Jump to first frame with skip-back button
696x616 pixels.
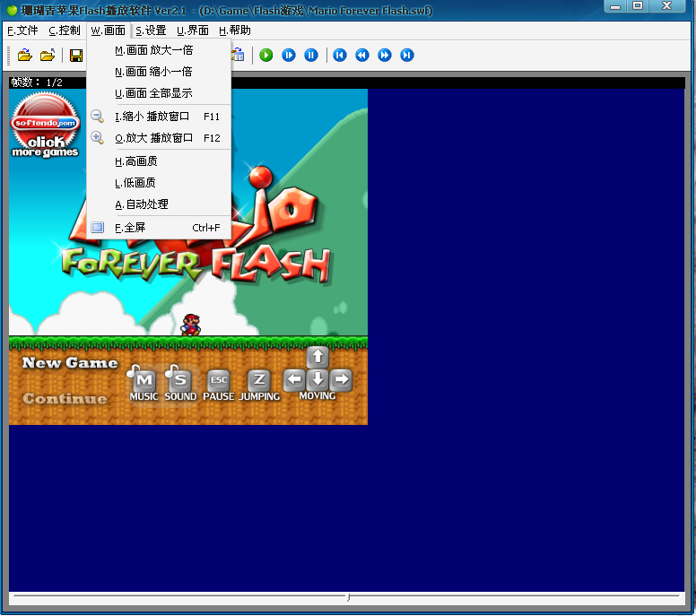click(340, 55)
